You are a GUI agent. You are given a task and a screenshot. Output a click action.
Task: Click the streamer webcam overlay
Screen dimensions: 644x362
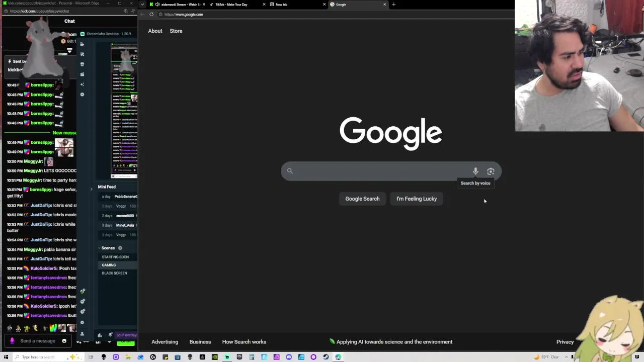pos(579,66)
